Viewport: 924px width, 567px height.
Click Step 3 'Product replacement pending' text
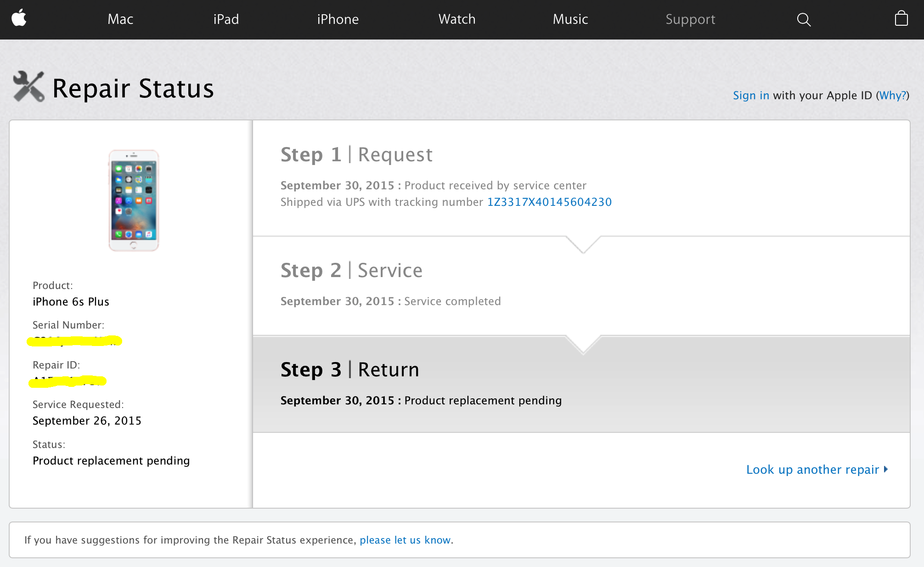[483, 401]
